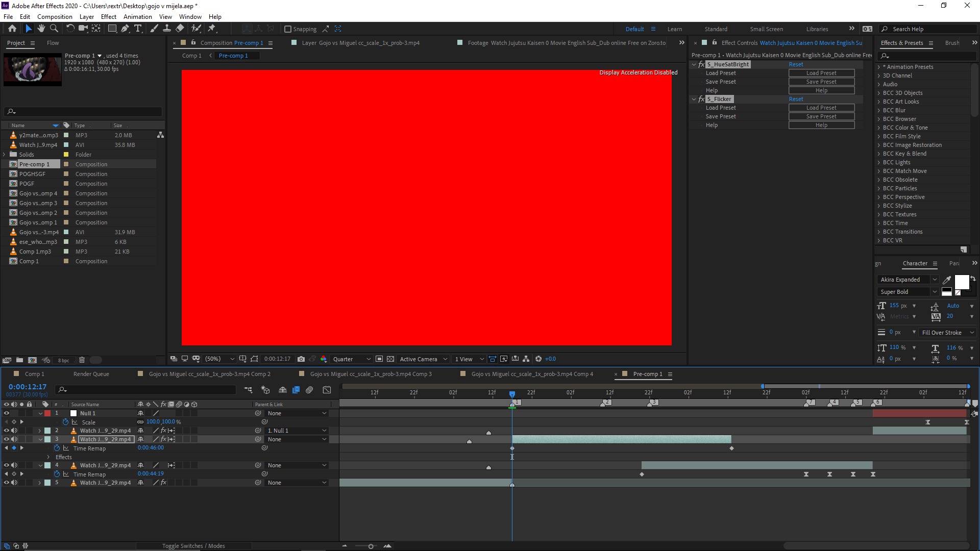Select the Pen tool
Viewport: 980px width, 551px height.
(125, 29)
